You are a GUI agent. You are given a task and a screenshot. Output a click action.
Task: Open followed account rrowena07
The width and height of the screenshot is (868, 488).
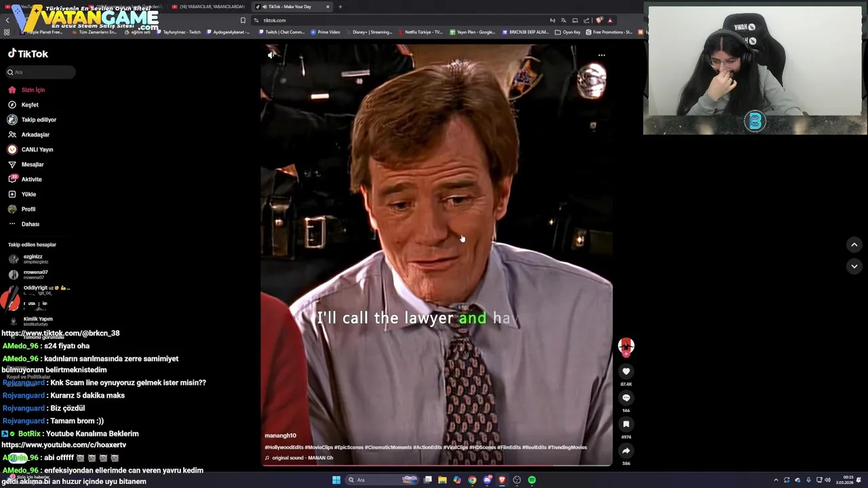point(28,274)
